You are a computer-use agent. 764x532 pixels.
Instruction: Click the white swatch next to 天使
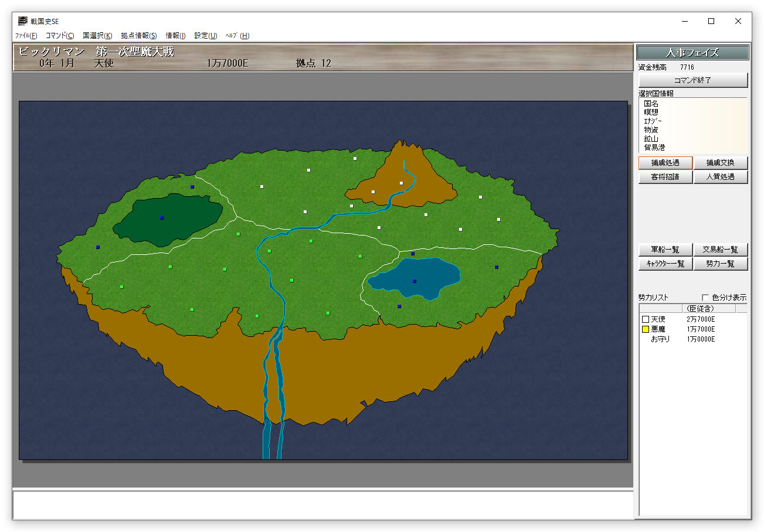(x=646, y=319)
